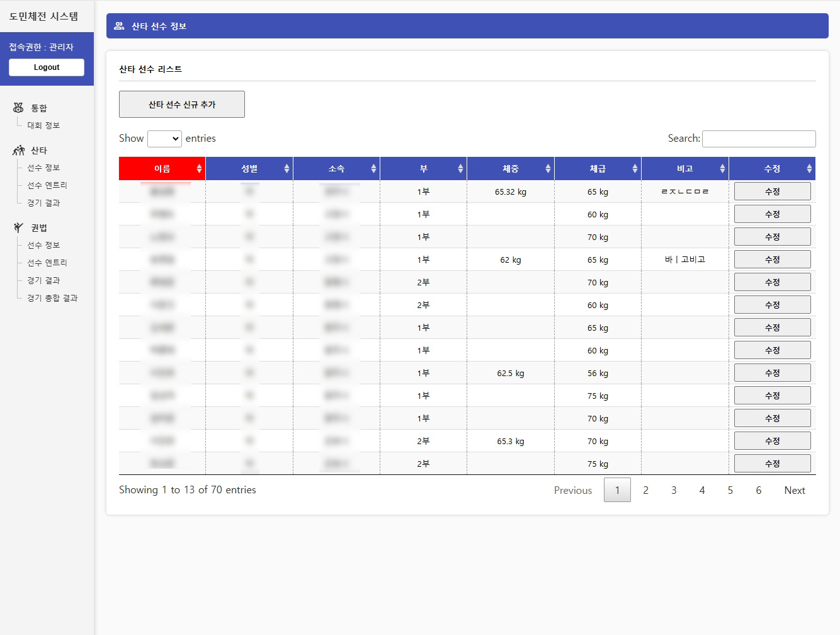Click the 산타 선수 신규 추가 button
This screenshot has width=840, height=635.
pos(182,105)
